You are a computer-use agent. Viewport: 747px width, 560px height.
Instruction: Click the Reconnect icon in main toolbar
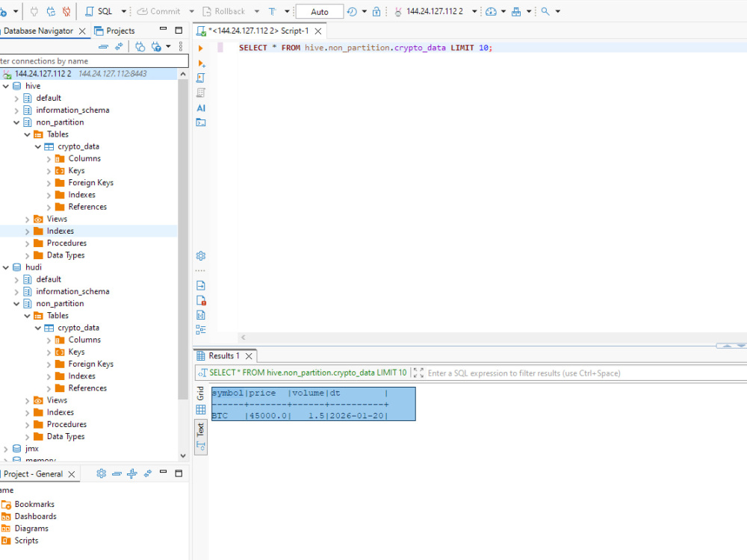(x=51, y=11)
